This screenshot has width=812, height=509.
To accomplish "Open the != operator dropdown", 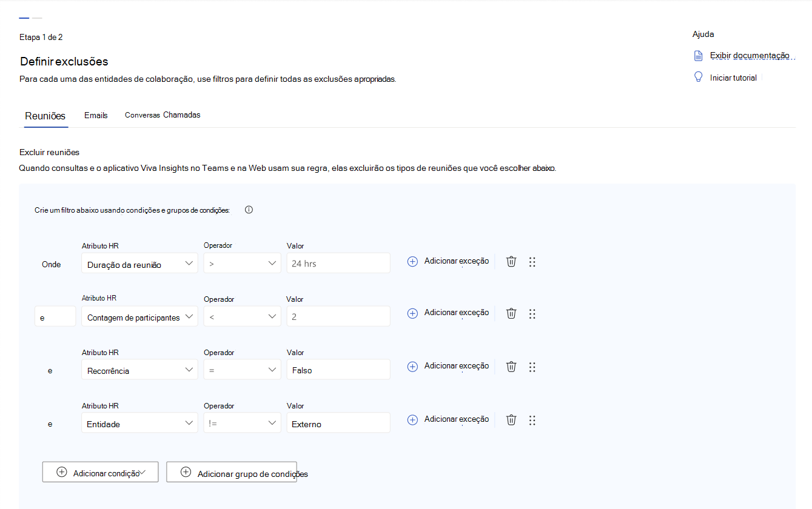I will [242, 423].
